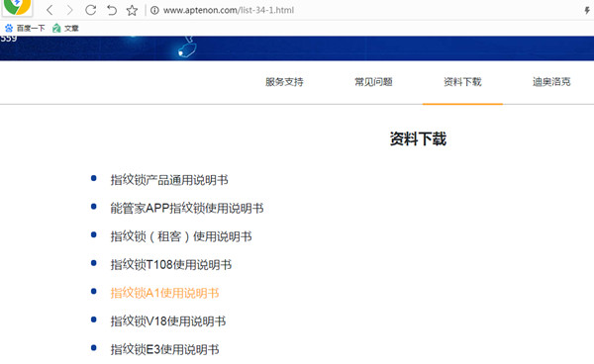594x364 pixels.
Task: Open 指纹锁V18使用说明书 link
Action: tap(168, 321)
